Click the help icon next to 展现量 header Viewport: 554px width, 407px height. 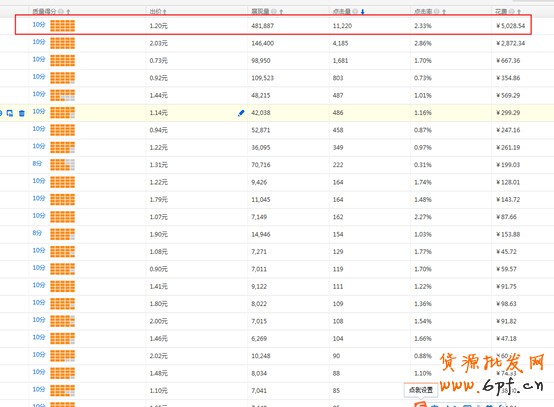(x=273, y=12)
